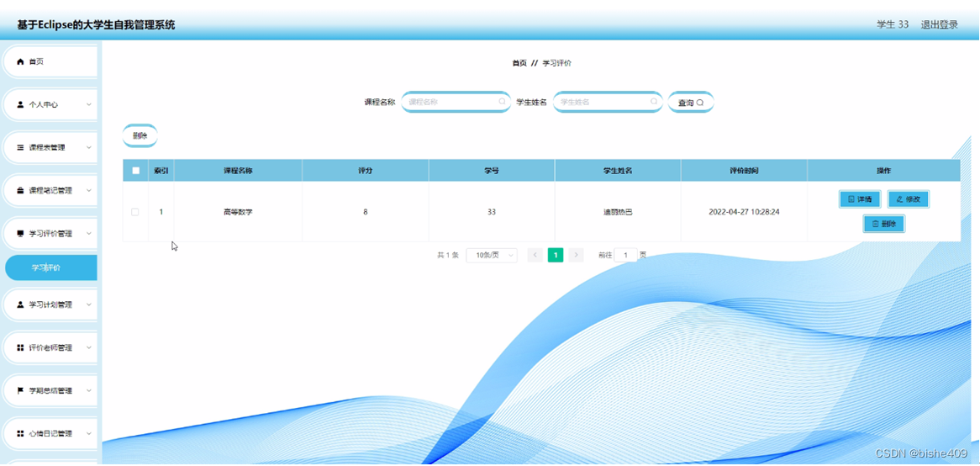Open the 心情日记管理 sidebar menu
The width and height of the screenshot is (980, 466).
coord(50,433)
